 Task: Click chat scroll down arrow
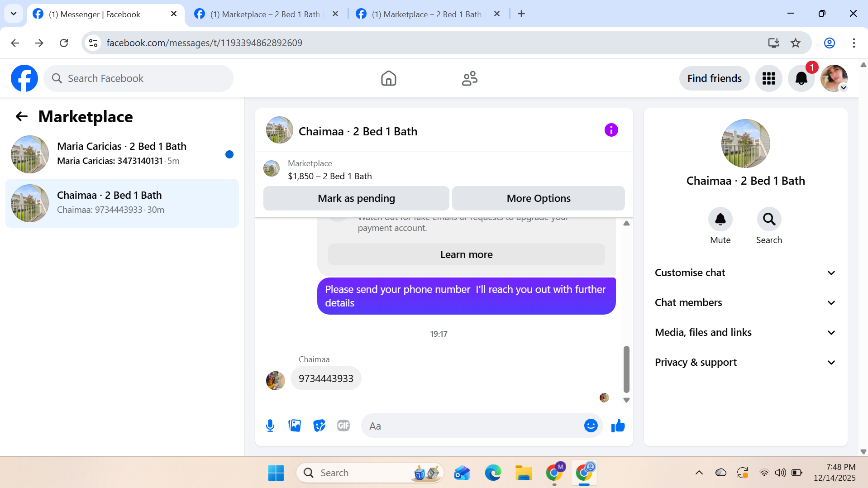[x=626, y=400]
